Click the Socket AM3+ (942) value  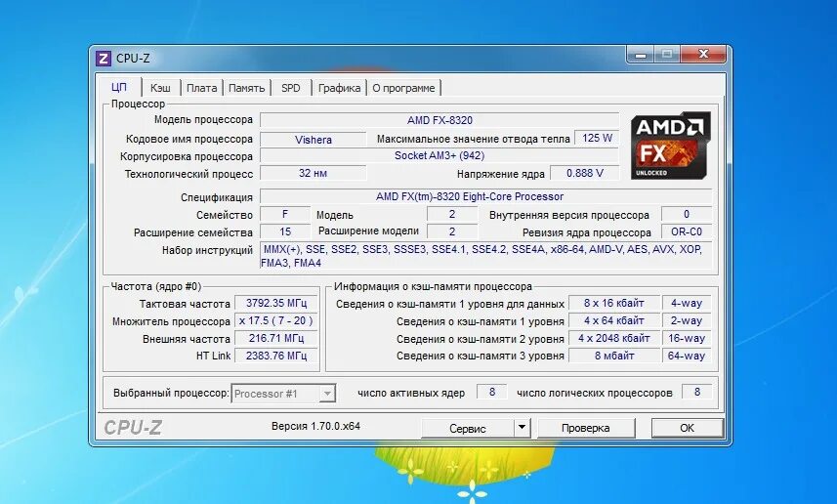(x=439, y=156)
